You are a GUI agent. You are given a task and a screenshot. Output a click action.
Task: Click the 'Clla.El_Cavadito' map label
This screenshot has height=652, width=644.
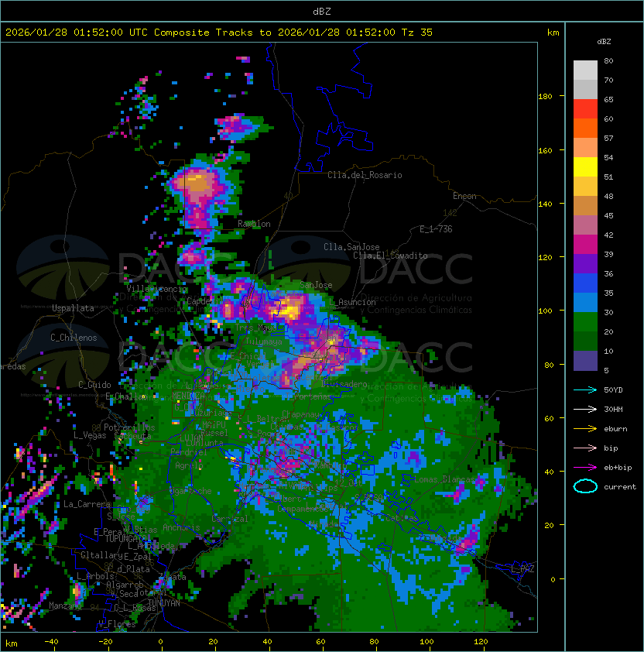coord(390,256)
